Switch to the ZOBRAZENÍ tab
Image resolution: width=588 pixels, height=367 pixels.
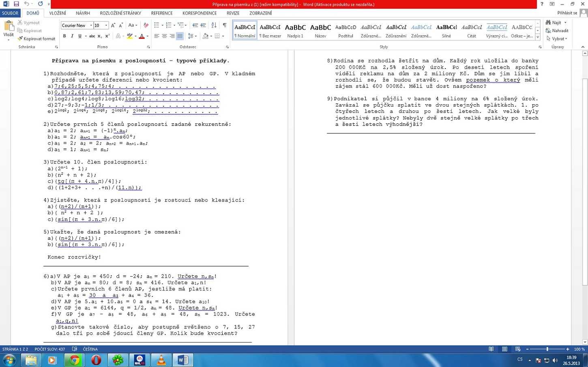(261, 13)
